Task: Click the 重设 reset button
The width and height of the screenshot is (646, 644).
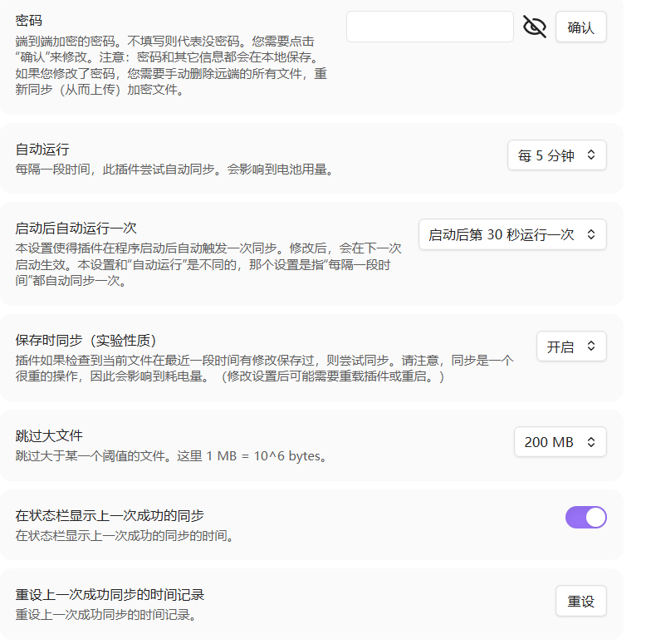Action: click(x=581, y=601)
